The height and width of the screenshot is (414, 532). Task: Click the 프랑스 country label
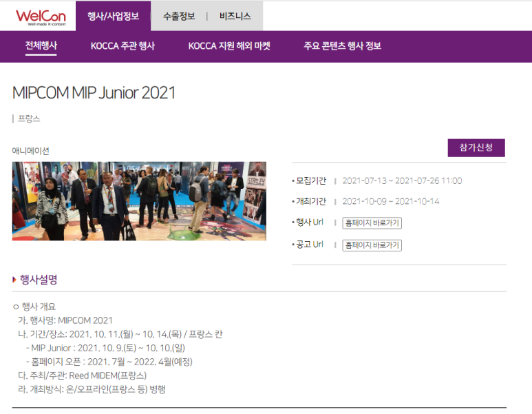point(29,119)
